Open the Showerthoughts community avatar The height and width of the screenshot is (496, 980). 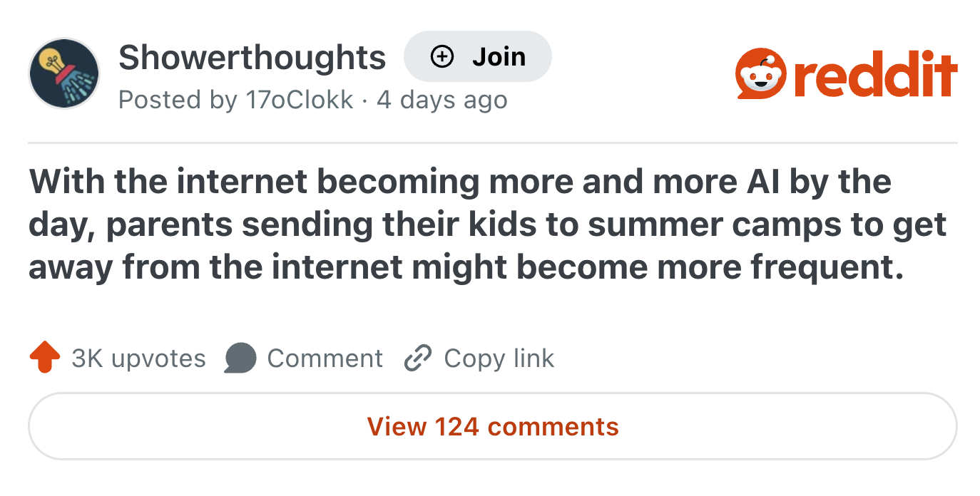pos(63,73)
